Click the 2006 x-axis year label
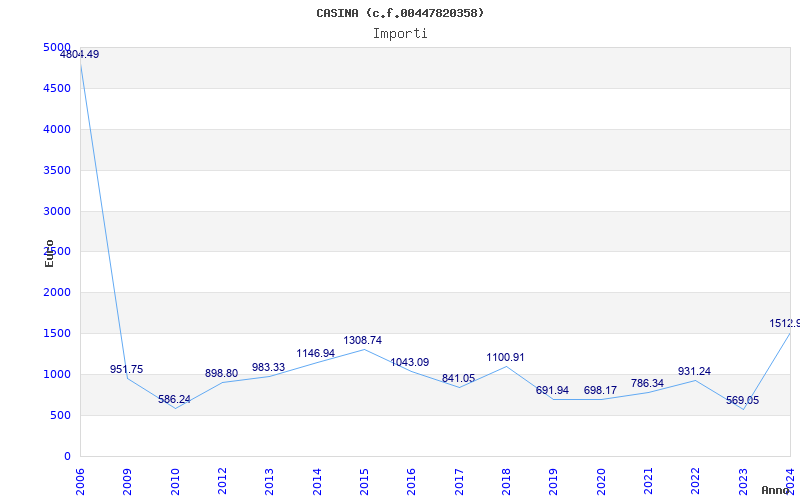 point(80,482)
